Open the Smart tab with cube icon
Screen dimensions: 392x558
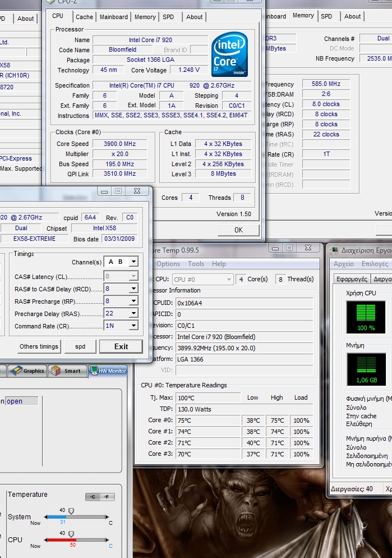point(67,371)
